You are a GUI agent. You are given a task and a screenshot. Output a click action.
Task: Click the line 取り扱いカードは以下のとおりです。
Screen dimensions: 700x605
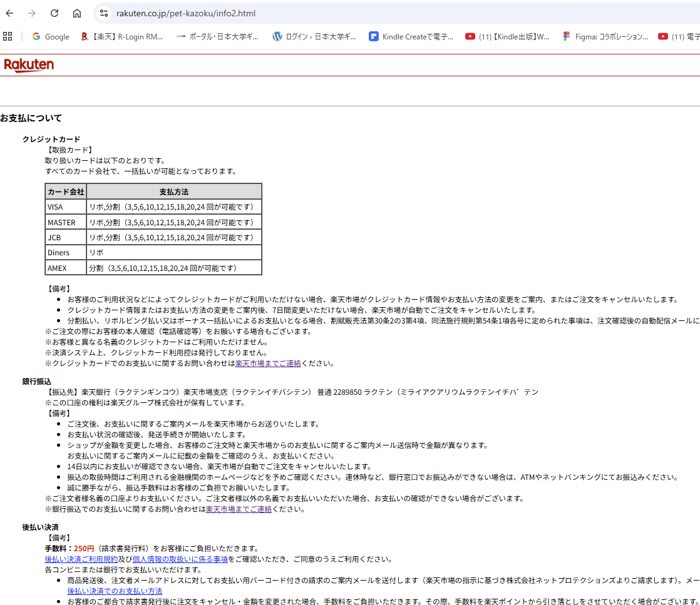pos(106,161)
